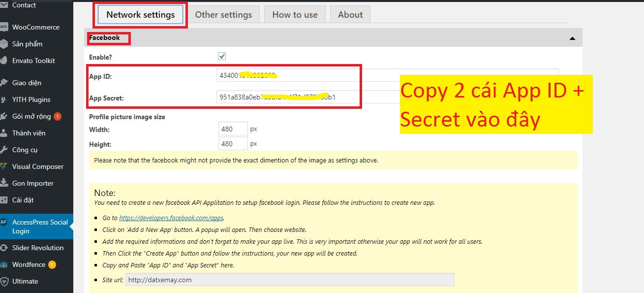This screenshot has width=644, height=293.
Task: Click the Envato Toolkit leaf icon
Action: pos(4,61)
